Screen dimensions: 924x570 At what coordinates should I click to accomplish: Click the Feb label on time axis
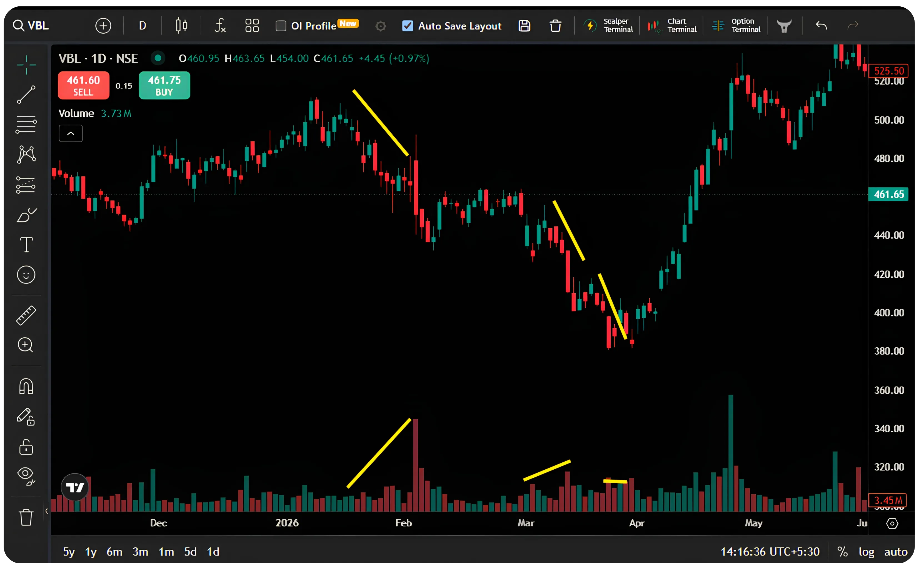pos(404,524)
